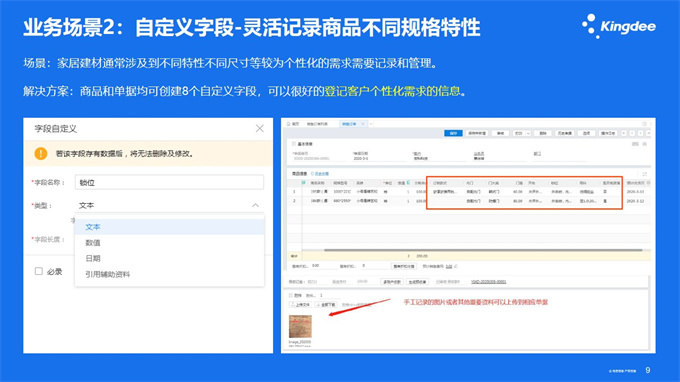This screenshot has height=382, width=680.
Task: Click the help icon at top-right of order window
Action: [644, 124]
